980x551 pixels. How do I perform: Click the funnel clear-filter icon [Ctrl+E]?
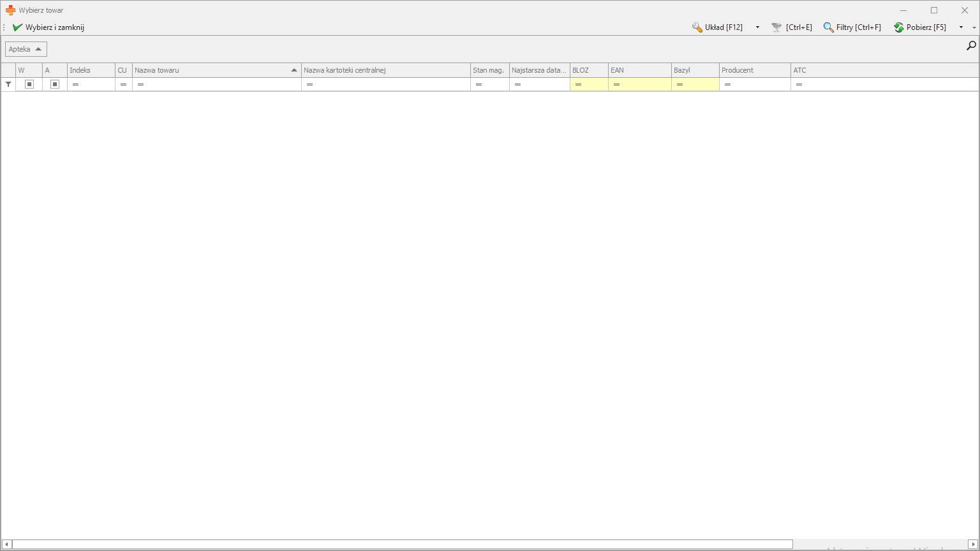pyautogui.click(x=776, y=27)
